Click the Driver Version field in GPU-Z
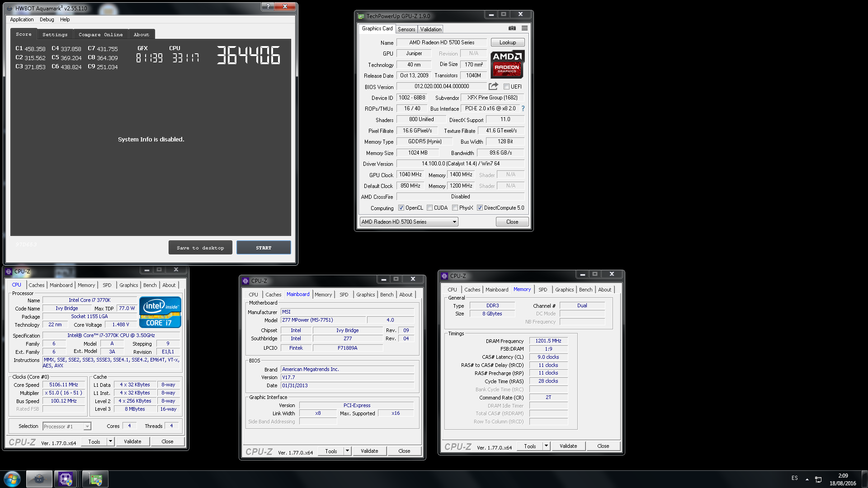This screenshot has height=488, width=868. tap(460, 164)
